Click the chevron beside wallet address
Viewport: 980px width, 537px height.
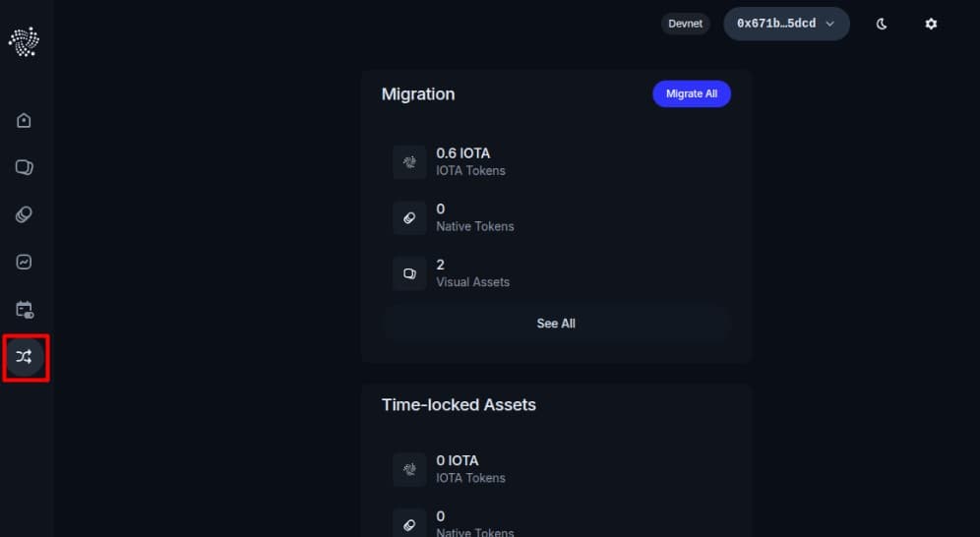[829, 24]
